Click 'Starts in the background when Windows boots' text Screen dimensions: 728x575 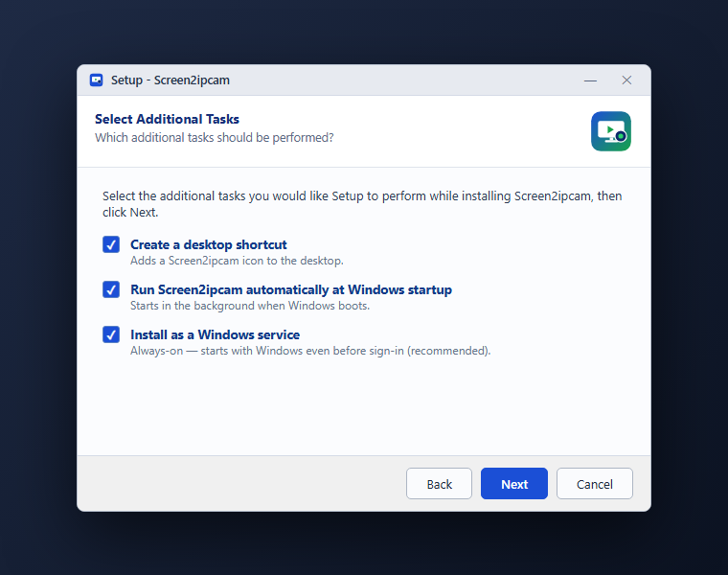tap(250, 306)
